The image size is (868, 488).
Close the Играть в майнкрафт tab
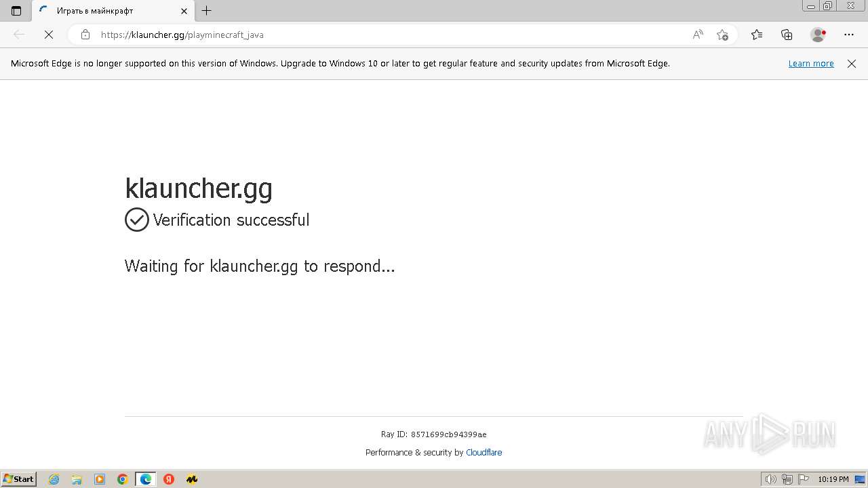click(x=184, y=11)
